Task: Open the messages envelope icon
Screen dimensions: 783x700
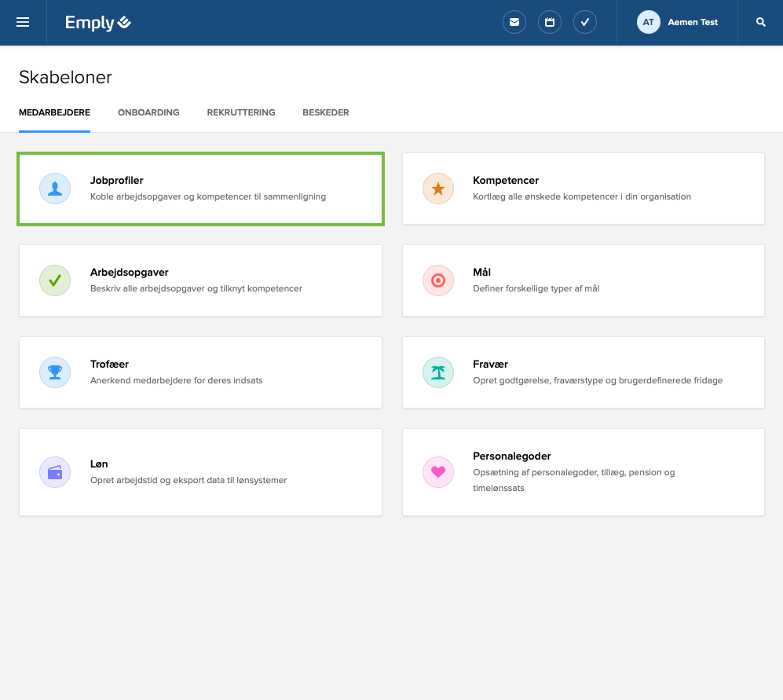Action: (514, 22)
